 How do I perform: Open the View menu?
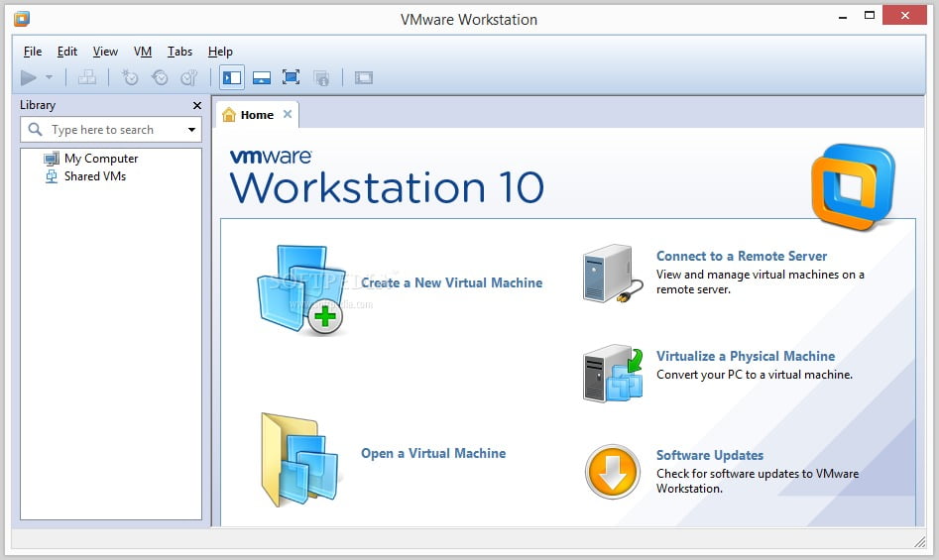[x=105, y=52]
